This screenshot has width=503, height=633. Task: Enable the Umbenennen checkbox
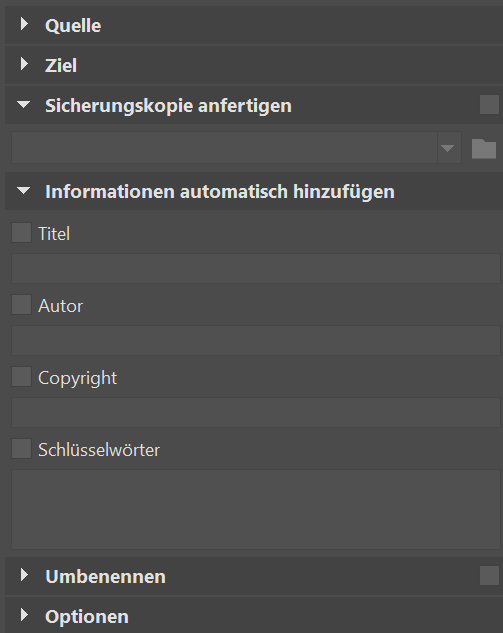[489, 575]
